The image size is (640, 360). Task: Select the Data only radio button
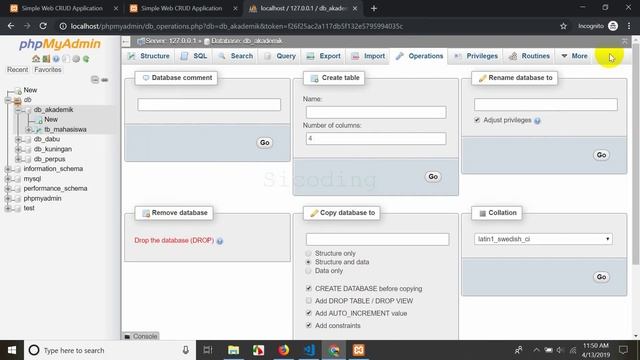pyautogui.click(x=309, y=271)
